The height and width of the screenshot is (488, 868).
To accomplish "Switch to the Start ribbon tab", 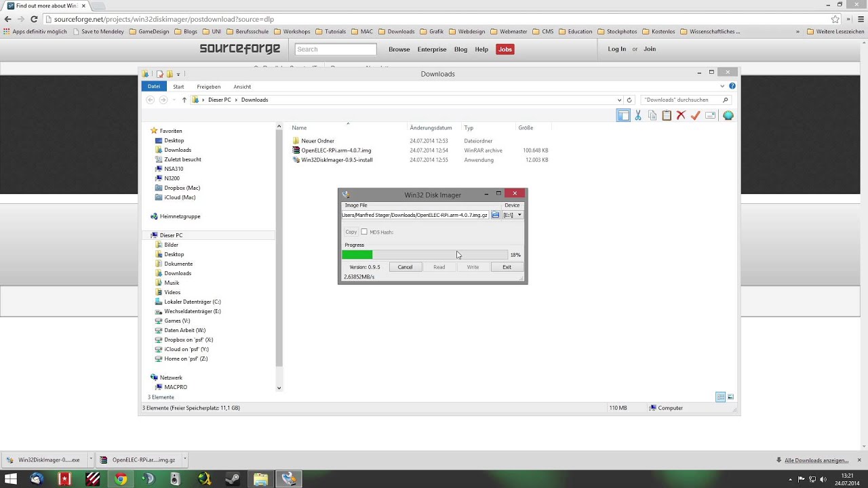I will [178, 87].
